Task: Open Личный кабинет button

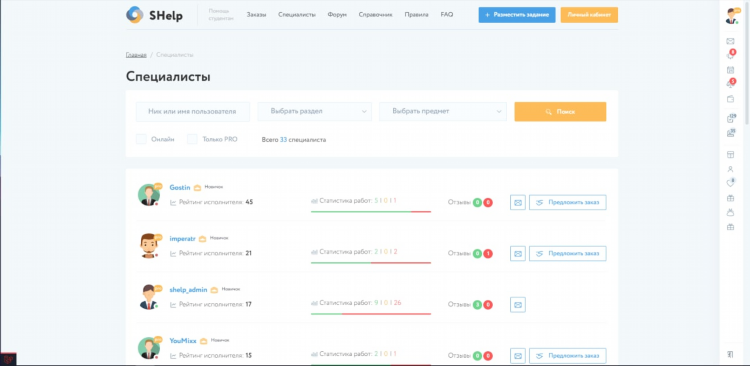Action: pyautogui.click(x=589, y=15)
